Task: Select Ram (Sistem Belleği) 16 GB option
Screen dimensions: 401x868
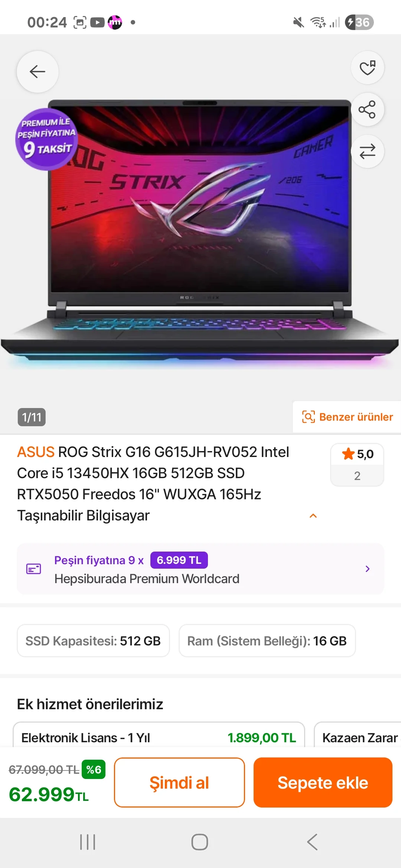Action: coord(267,641)
